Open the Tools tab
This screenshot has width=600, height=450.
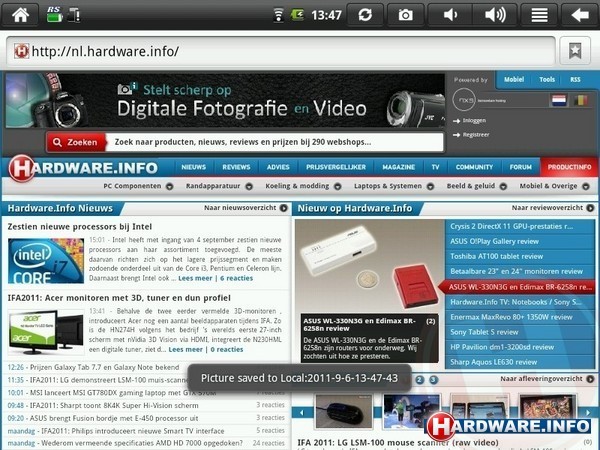(547, 80)
